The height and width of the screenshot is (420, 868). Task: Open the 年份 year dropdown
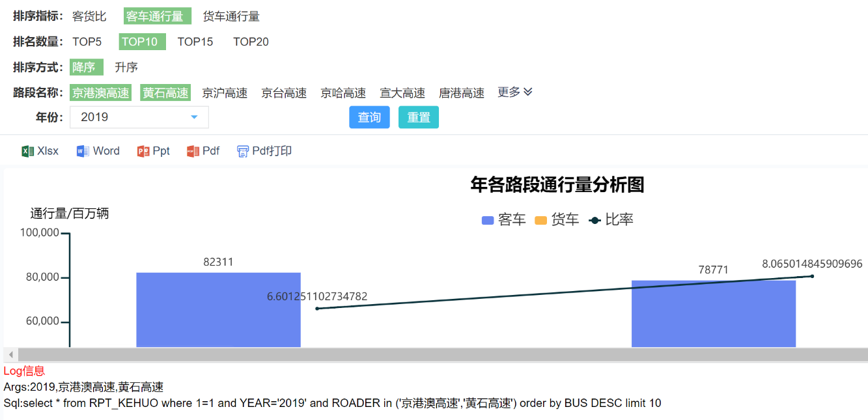click(139, 117)
